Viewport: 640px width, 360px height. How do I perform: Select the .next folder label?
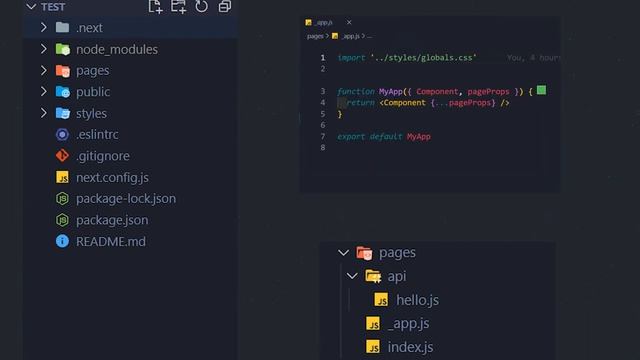tap(89, 28)
